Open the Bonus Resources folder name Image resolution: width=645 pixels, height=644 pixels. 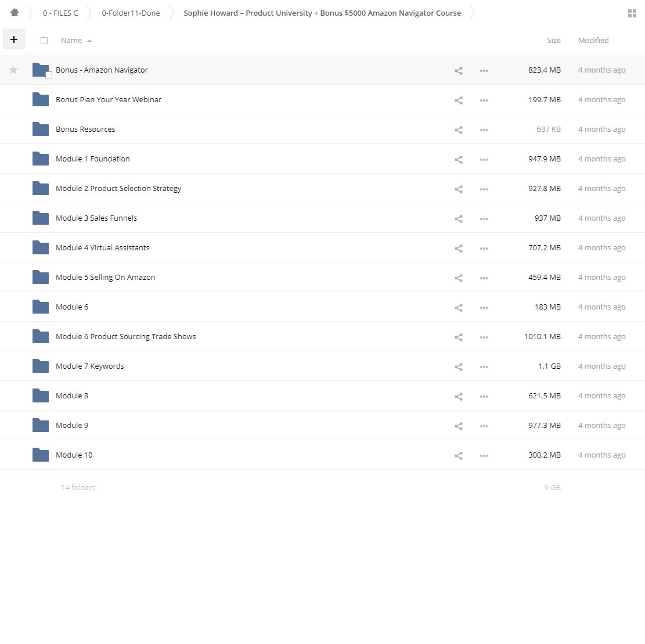[85, 129]
